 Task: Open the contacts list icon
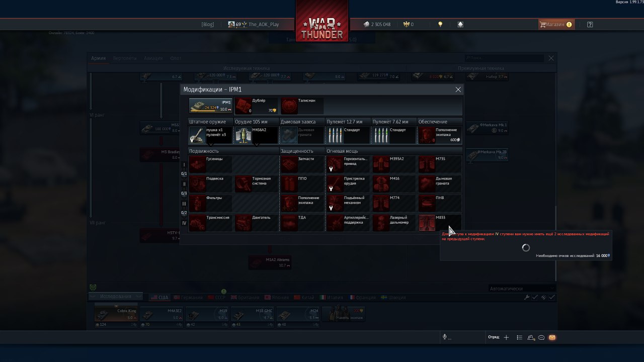(x=531, y=337)
